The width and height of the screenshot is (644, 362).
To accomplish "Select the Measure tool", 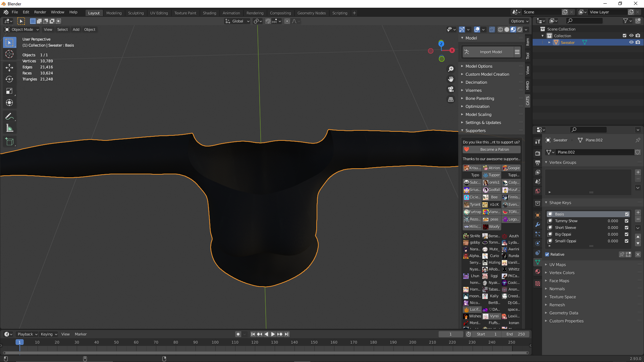I will [x=9, y=128].
